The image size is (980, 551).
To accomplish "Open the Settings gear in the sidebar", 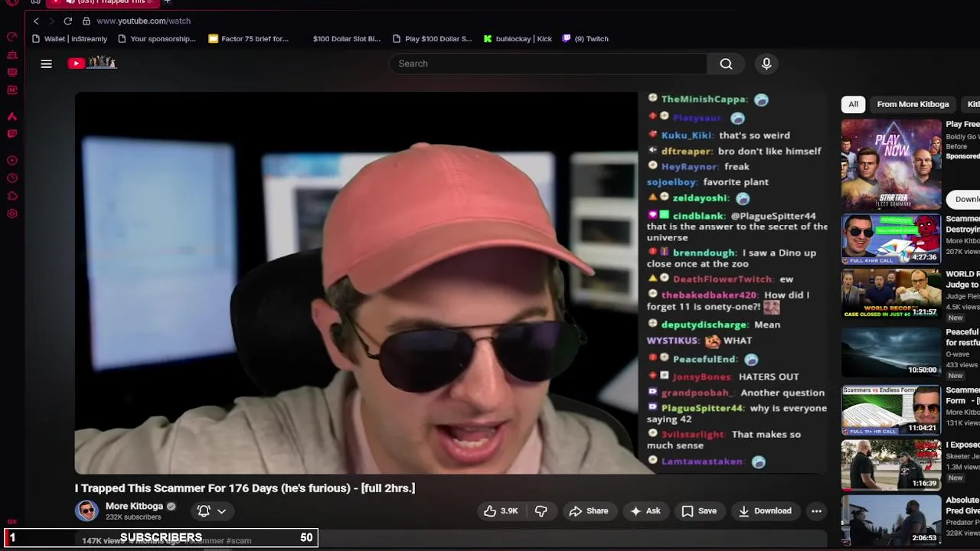I will (12, 214).
